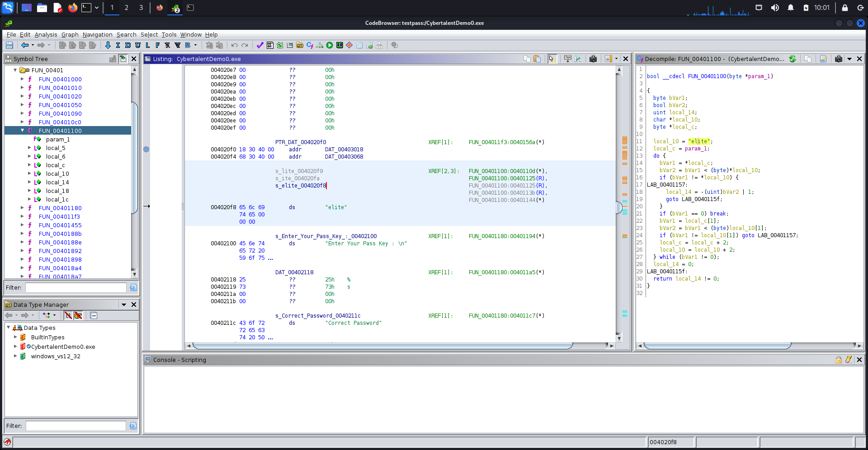This screenshot has height=450, width=868.
Task: Open the Analysis menu
Action: pyautogui.click(x=46, y=34)
